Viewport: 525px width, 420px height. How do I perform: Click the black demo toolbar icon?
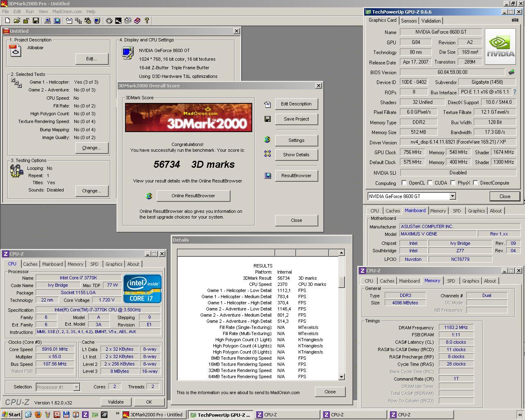click(118, 21)
